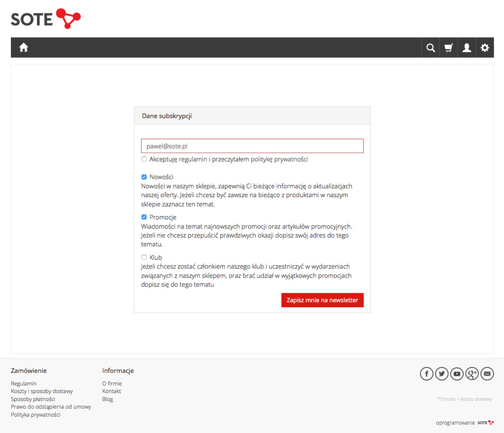Click the Klub label text
This screenshot has height=433, width=504.
click(x=156, y=257)
